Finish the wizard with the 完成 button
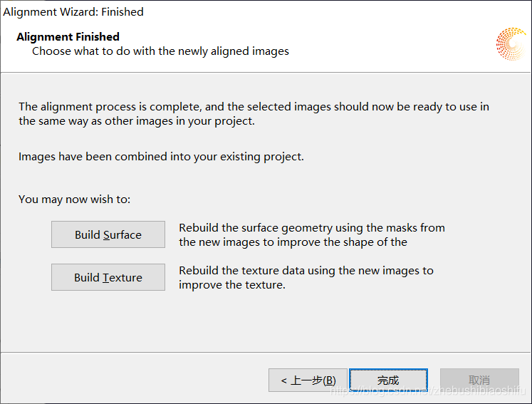Screen dimensions: 532x404 [x=388, y=380]
